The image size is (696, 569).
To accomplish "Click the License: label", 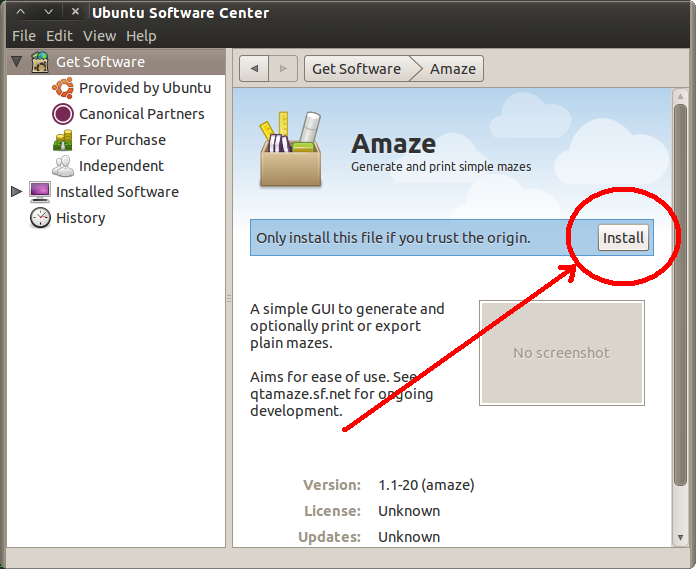I will point(332,511).
